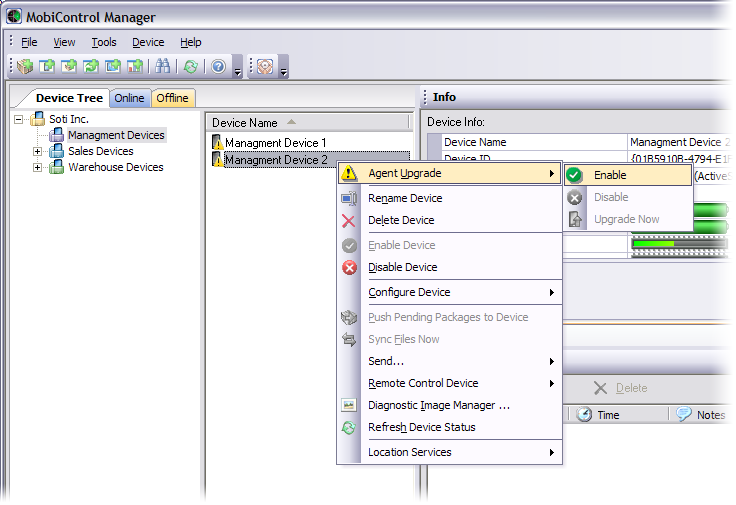
Task: Choose Delete Device from context menu
Action: (450, 221)
